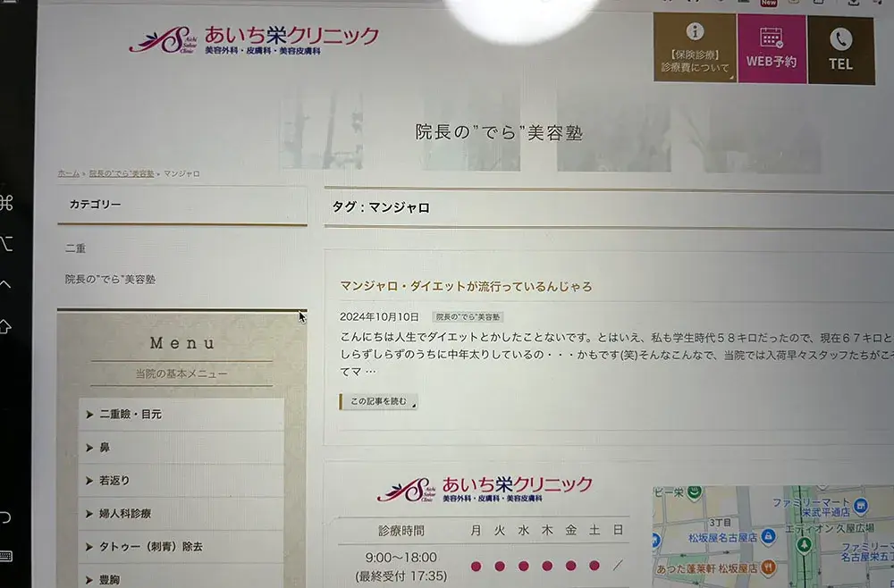Click the article excerpt starting こんにちは人生で
894x588 pixels.
(x=617, y=355)
